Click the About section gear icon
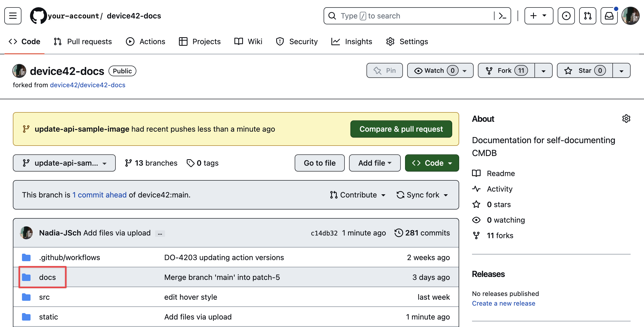Viewport: 644px width, 327px height. point(626,119)
